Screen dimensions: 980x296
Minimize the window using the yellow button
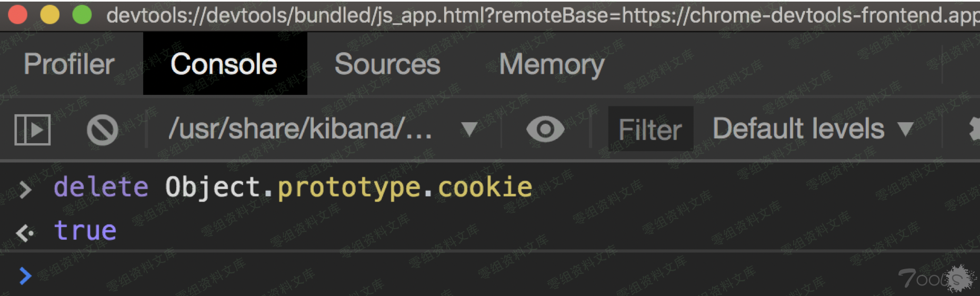(x=50, y=15)
